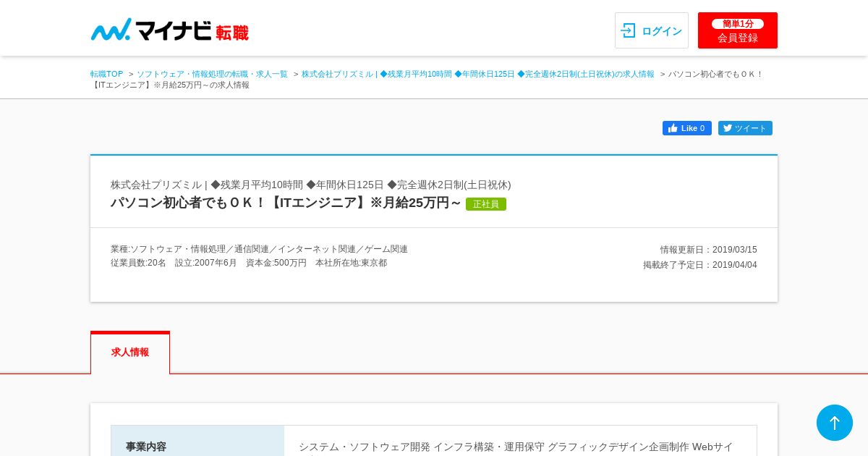Click the job title パソコン初心者でもＯＫ！

pos(286,203)
